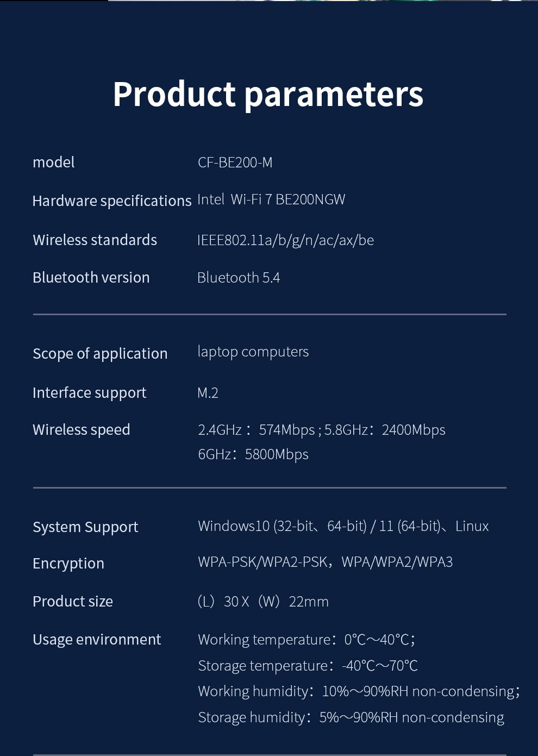The height and width of the screenshot is (756, 538).
Task: Click the Bluetooth 5.4 value
Action: pos(238,278)
